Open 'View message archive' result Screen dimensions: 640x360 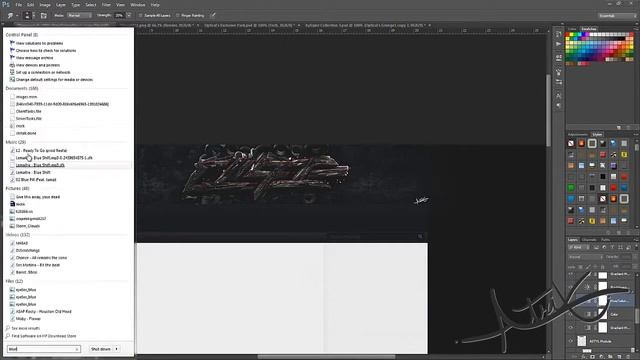pos(34,58)
